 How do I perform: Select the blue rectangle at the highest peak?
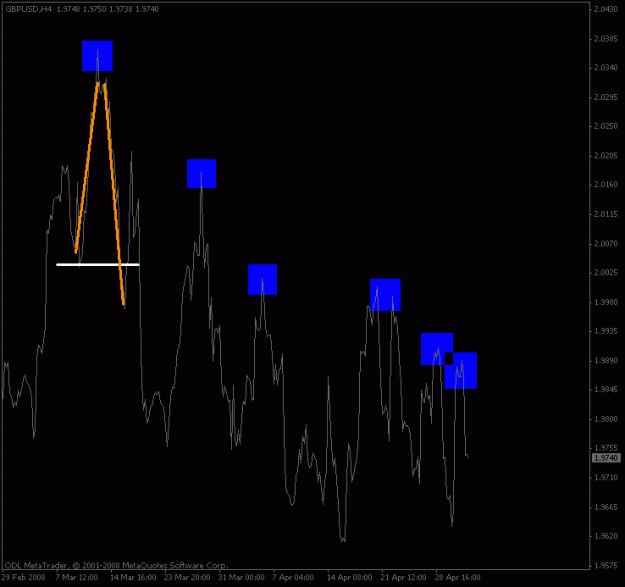pos(97,56)
